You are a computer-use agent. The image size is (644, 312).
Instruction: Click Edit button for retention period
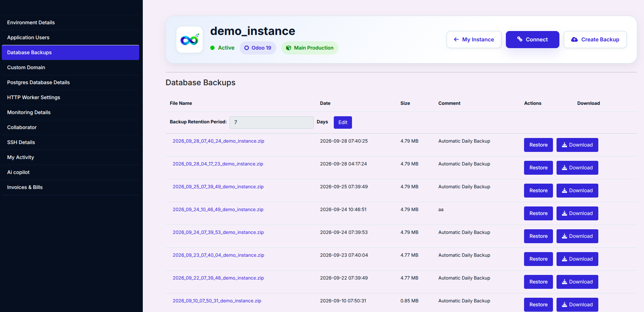click(x=343, y=122)
